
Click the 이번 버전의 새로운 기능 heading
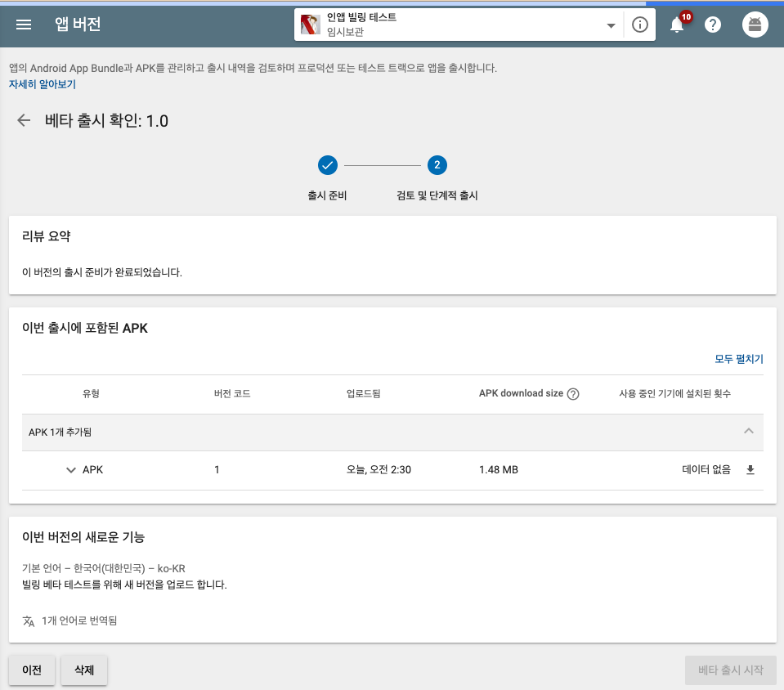tap(83, 537)
